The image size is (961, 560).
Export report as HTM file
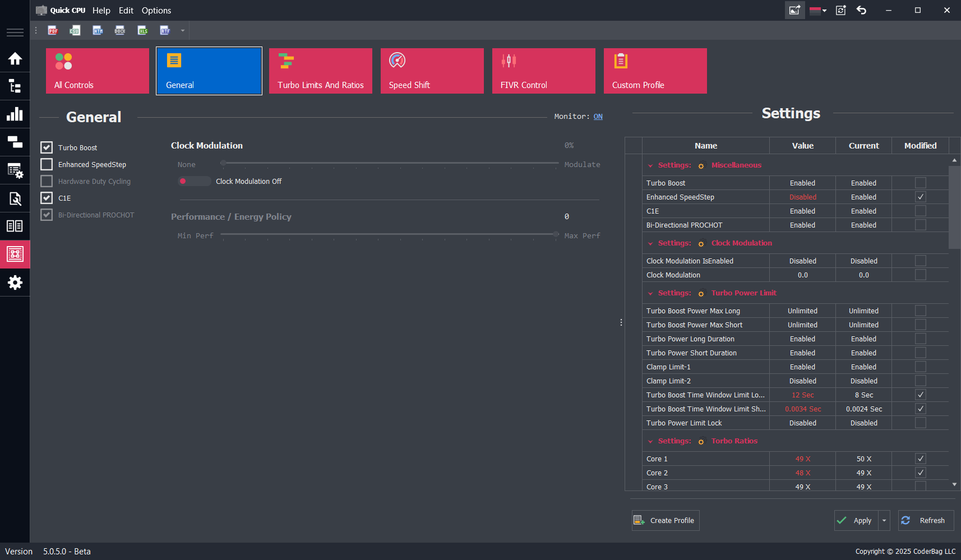point(98,30)
